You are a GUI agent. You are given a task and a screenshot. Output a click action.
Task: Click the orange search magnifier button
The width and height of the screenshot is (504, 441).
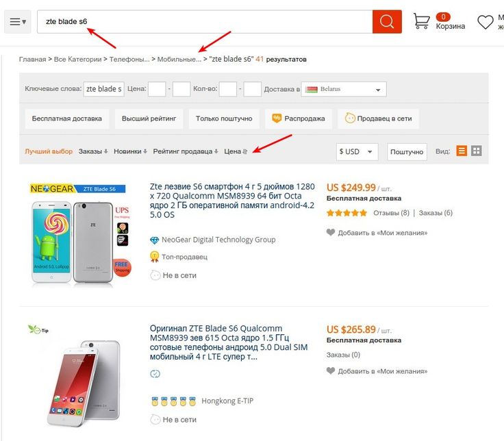(x=387, y=21)
